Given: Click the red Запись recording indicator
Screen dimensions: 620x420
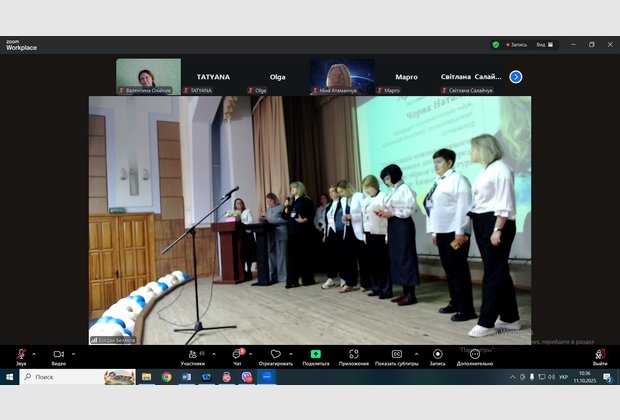Looking at the screenshot, I should point(516,45).
